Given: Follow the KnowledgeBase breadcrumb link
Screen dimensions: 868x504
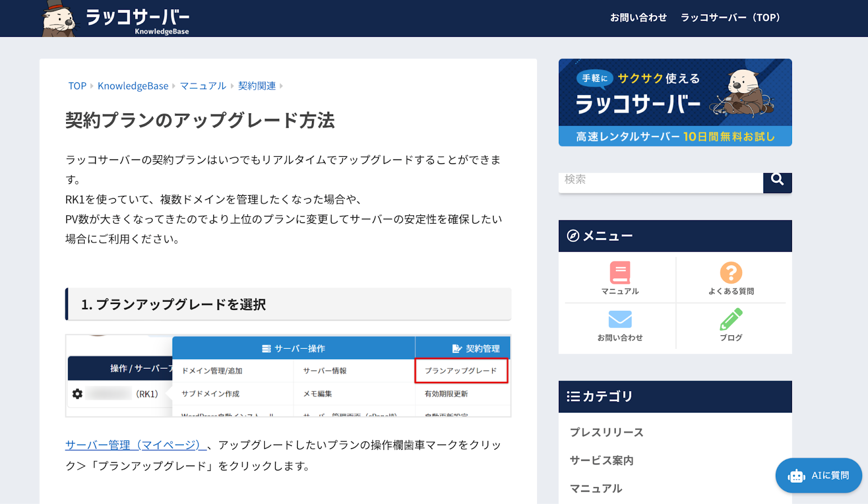Looking at the screenshot, I should 133,86.
